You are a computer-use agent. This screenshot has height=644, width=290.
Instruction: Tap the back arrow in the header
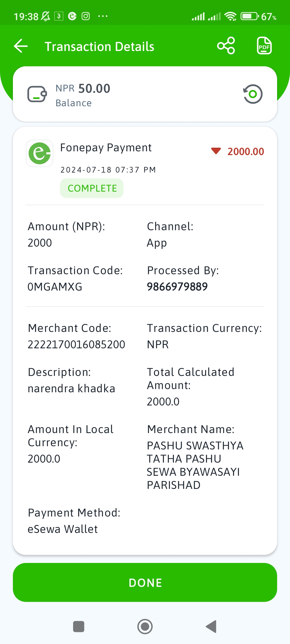pyautogui.click(x=21, y=46)
